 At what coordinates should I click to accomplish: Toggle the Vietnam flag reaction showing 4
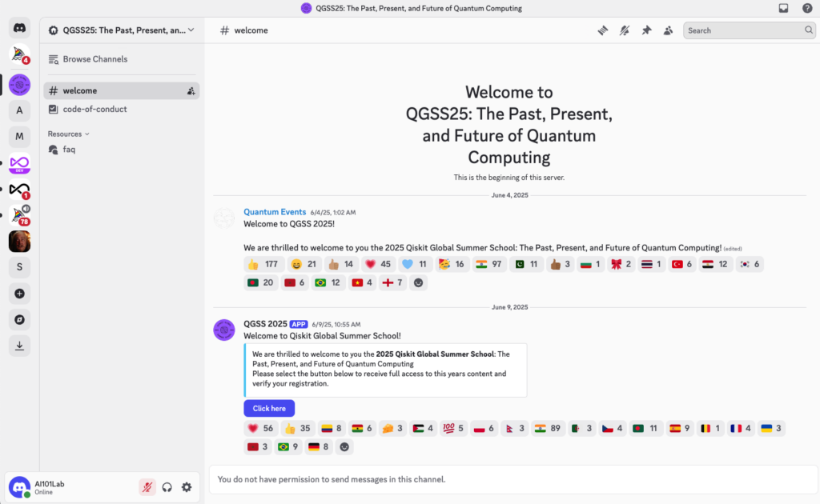point(362,282)
